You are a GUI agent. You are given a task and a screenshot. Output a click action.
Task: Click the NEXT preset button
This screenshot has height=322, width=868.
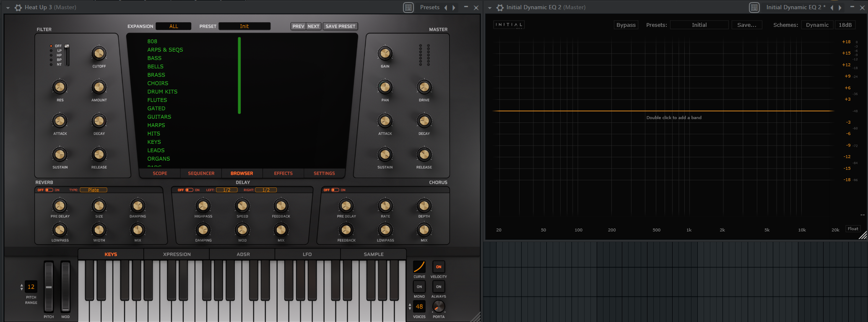[313, 26]
